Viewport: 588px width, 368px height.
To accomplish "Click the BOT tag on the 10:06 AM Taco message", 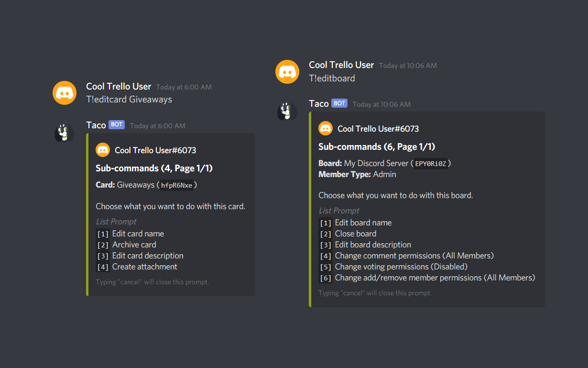I will pos(339,103).
